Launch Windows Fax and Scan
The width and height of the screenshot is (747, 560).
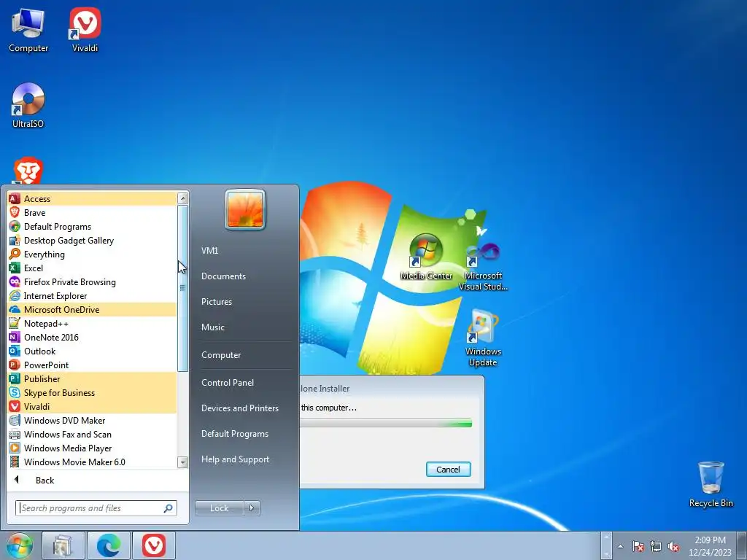click(x=91, y=434)
